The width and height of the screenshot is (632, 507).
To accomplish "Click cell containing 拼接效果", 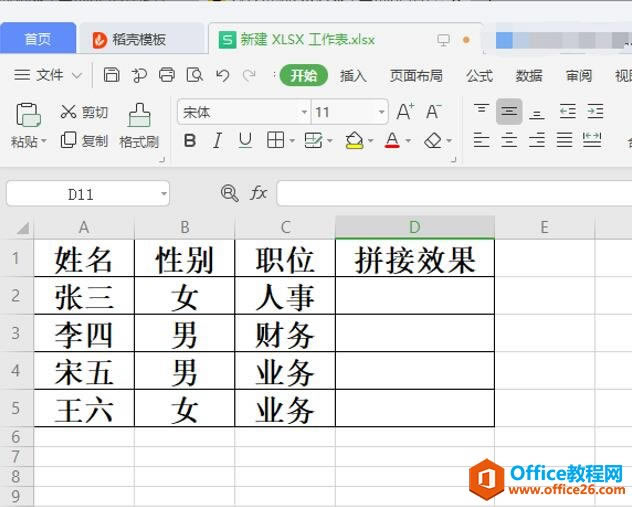I will pyautogui.click(x=415, y=258).
